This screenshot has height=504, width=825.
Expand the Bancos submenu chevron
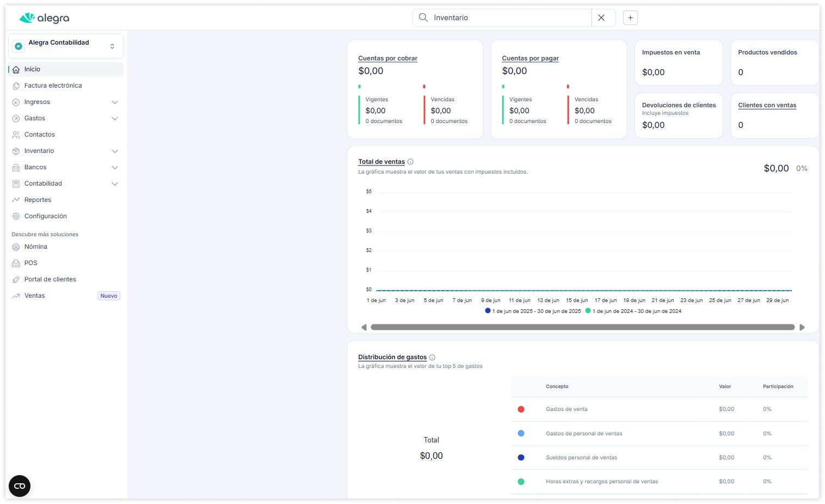coord(115,168)
